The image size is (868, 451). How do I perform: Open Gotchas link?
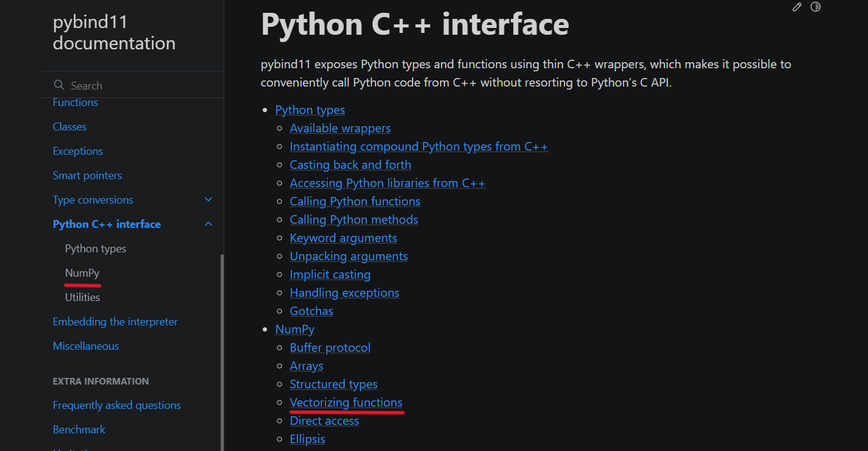click(x=311, y=311)
